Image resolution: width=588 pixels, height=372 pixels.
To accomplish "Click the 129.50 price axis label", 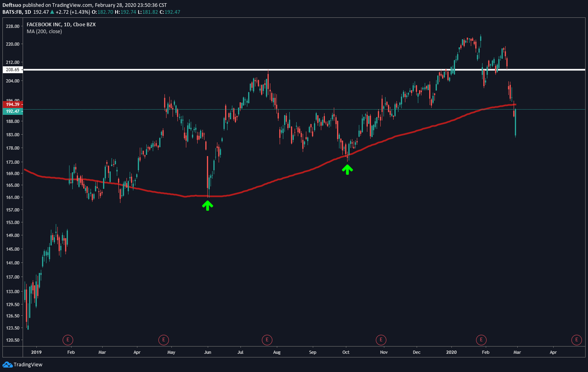I will coord(13,304).
